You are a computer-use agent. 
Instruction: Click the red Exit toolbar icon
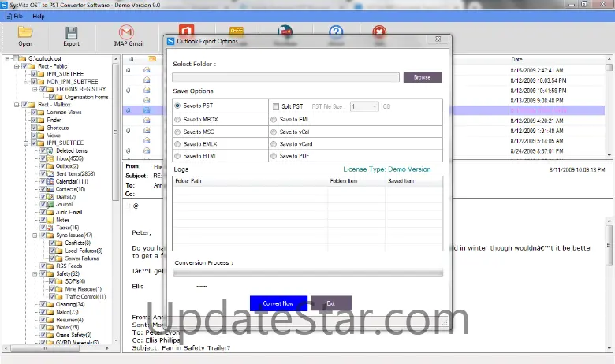[x=379, y=30]
